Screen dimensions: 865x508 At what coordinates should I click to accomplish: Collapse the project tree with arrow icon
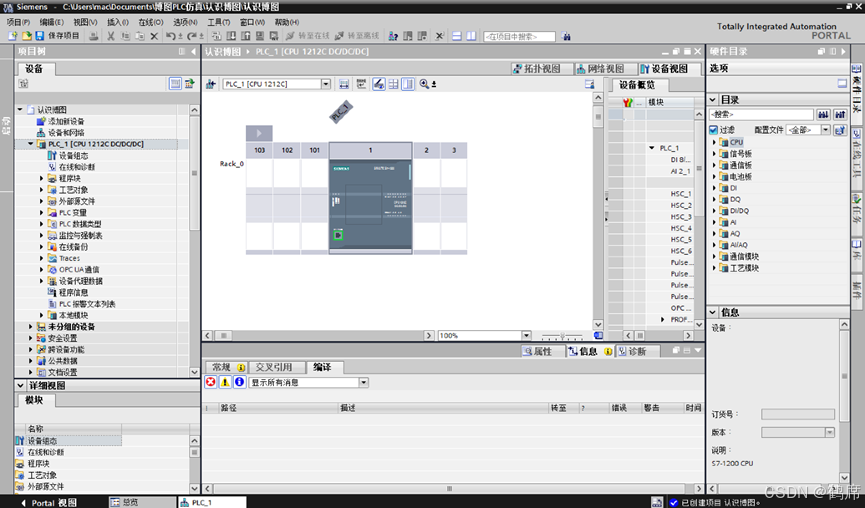click(x=193, y=51)
